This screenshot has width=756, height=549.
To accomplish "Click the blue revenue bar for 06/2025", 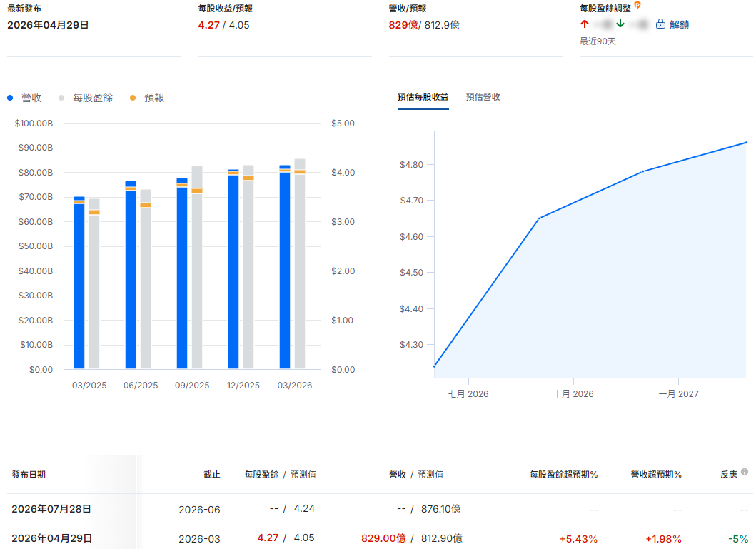I will tap(131, 275).
